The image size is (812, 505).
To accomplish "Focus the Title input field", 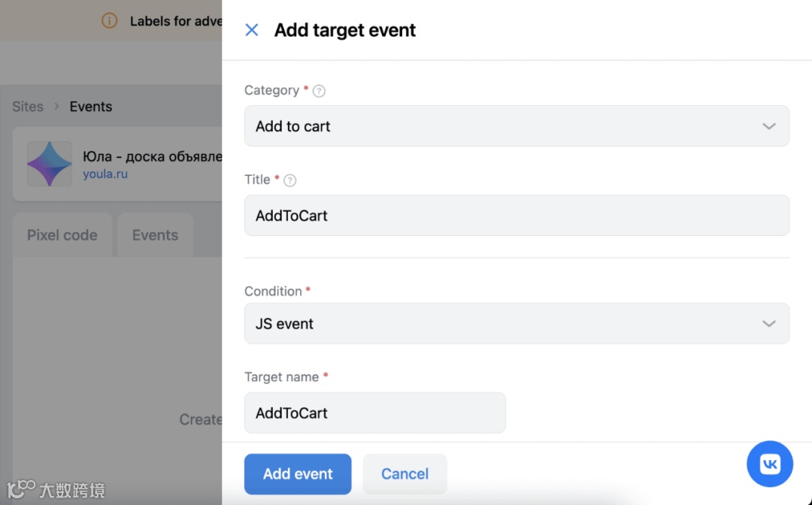I will (x=517, y=215).
